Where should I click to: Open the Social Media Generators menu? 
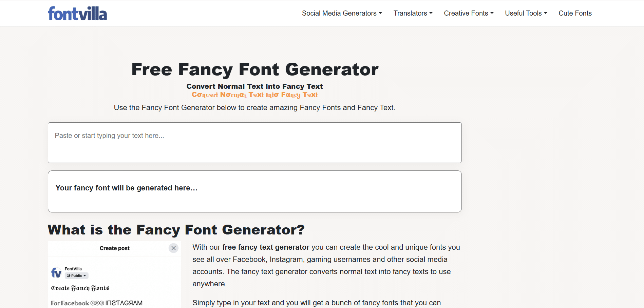(x=342, y=13)
